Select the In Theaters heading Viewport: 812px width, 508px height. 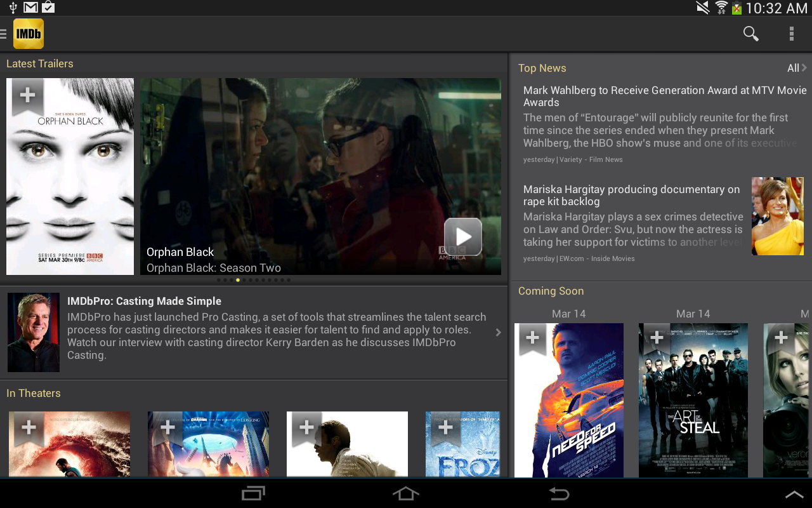coord(34,393)
